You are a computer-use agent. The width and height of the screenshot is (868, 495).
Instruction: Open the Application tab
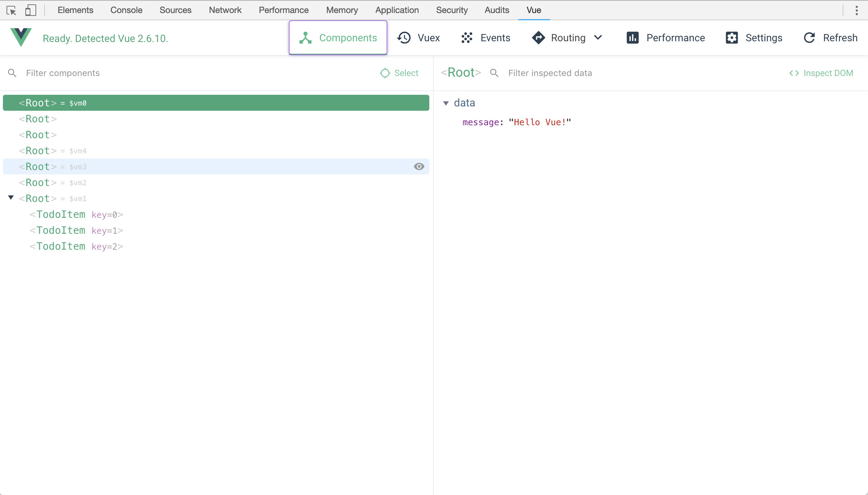[x=397, y=10]
